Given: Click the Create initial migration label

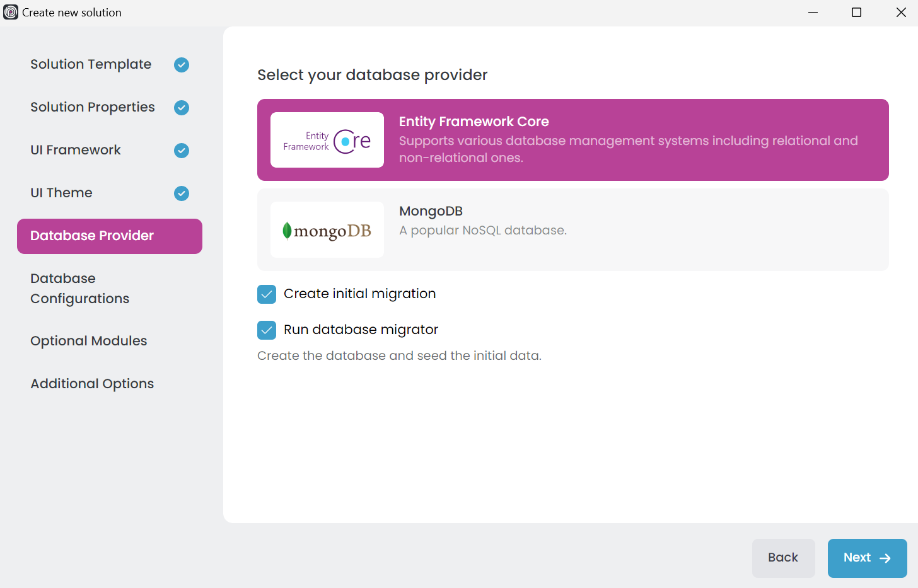Looking at the screenshot, I should [359, 294].
